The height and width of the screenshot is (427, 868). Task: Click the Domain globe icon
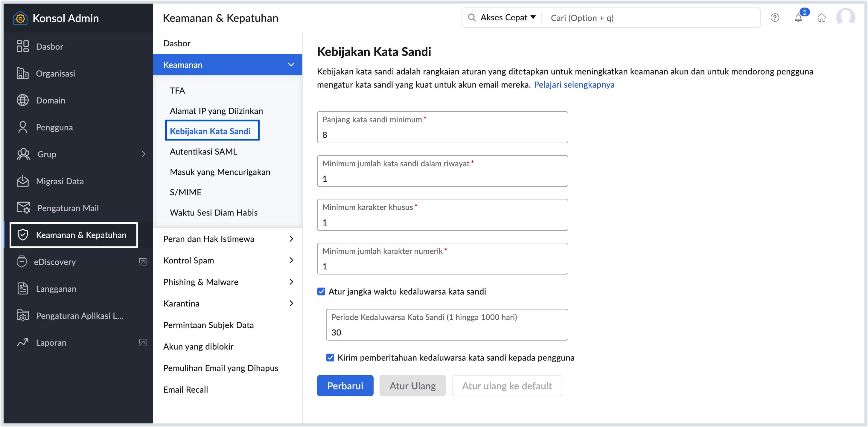pyautogui.click(x=22, y=100)
